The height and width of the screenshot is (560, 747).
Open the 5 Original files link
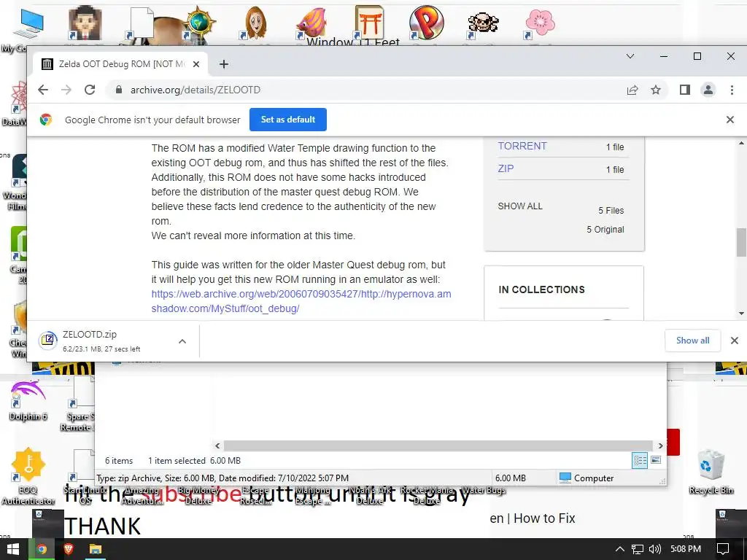605,230
